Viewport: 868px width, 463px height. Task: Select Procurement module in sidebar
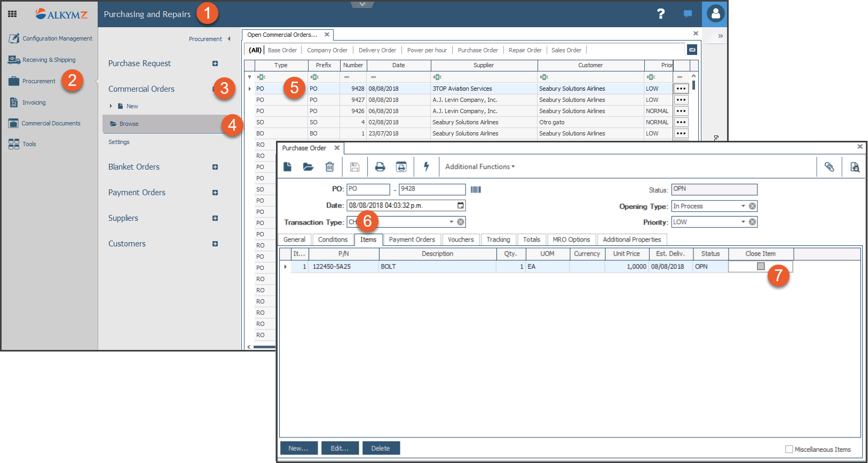[32, 81]
